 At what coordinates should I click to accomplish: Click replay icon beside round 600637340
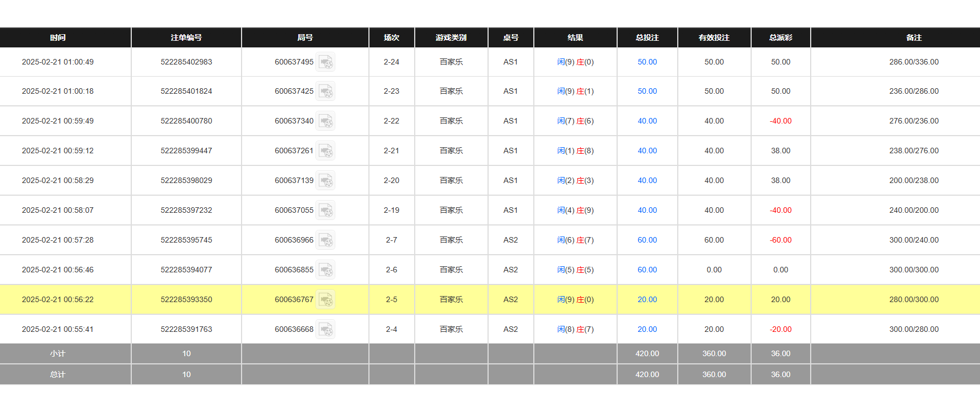click(x=325, y=121)
